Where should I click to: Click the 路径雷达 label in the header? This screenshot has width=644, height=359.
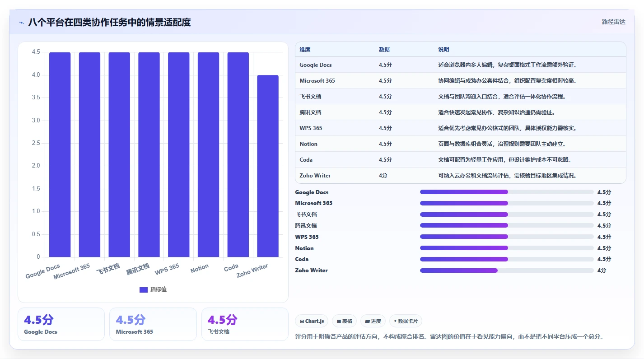tap(614, 22)
